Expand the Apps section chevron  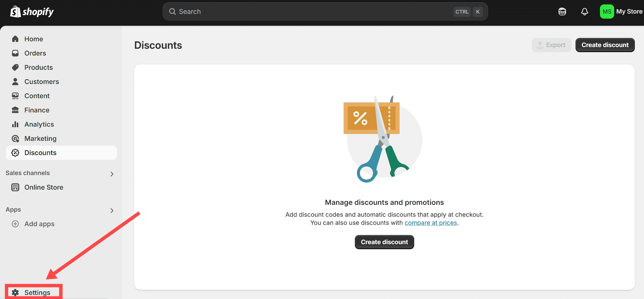[x=112, y=210]
